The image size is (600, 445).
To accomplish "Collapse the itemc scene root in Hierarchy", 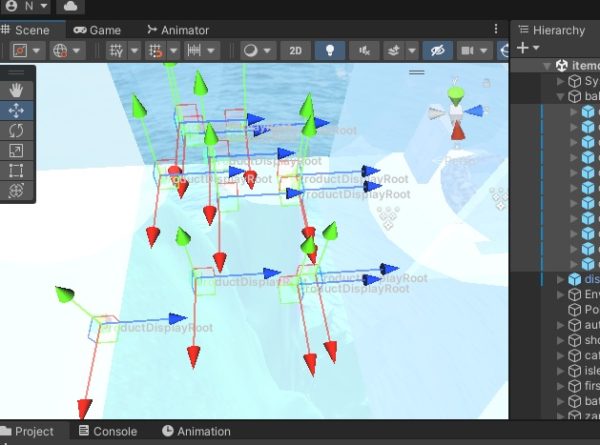I will [546, 65].
